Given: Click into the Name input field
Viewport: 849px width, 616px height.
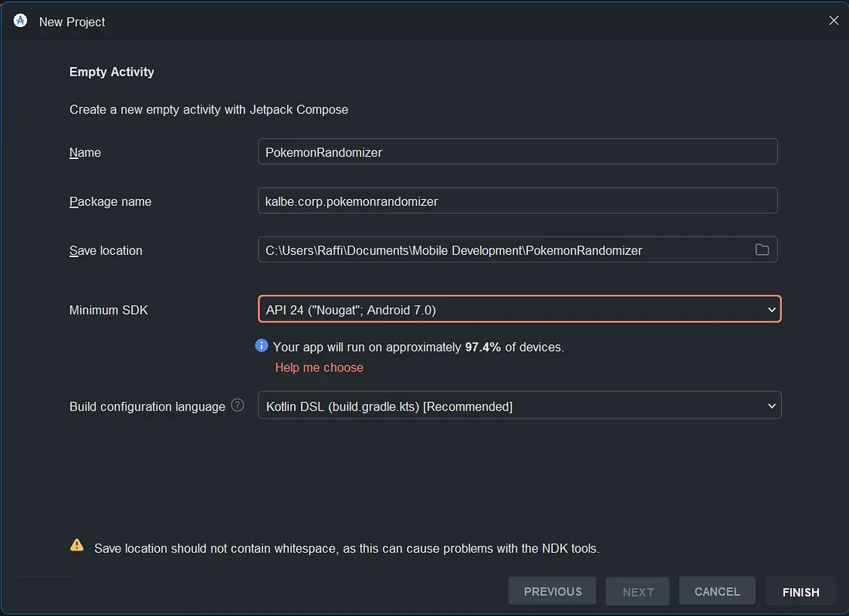Looking at the screenshot, I should pyautogui.click(x=518, y=151).
